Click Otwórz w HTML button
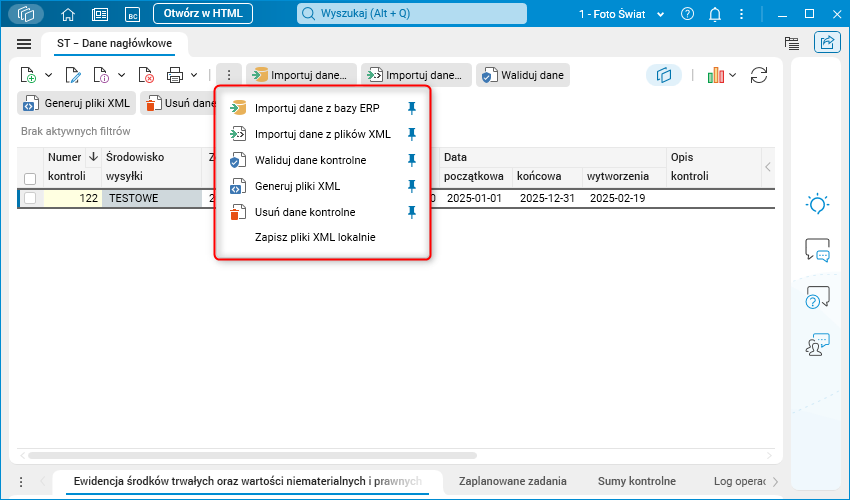Viewport: 850px width, 500px height. click(x=203, y=14)
